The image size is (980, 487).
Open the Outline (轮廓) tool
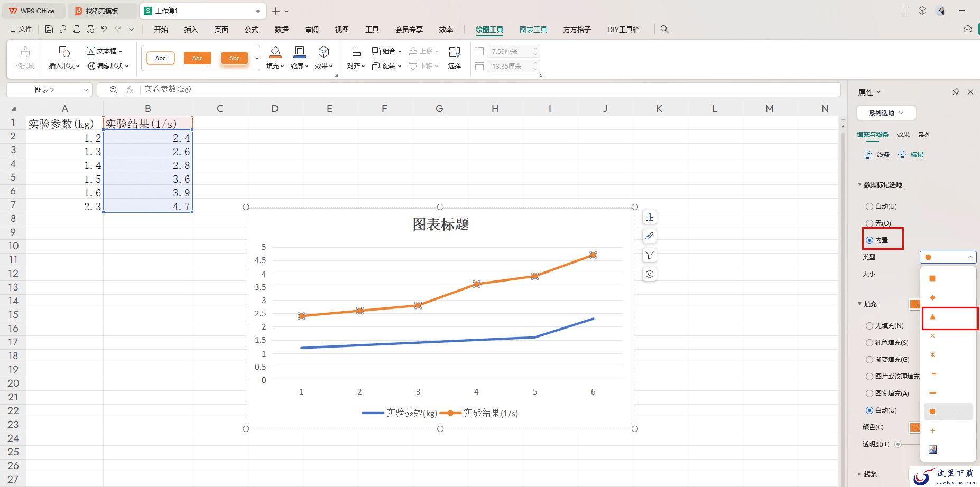299,58
